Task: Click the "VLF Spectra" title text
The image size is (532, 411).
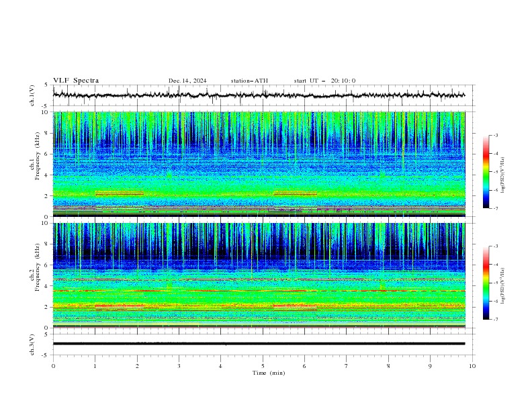Action: 76,81
